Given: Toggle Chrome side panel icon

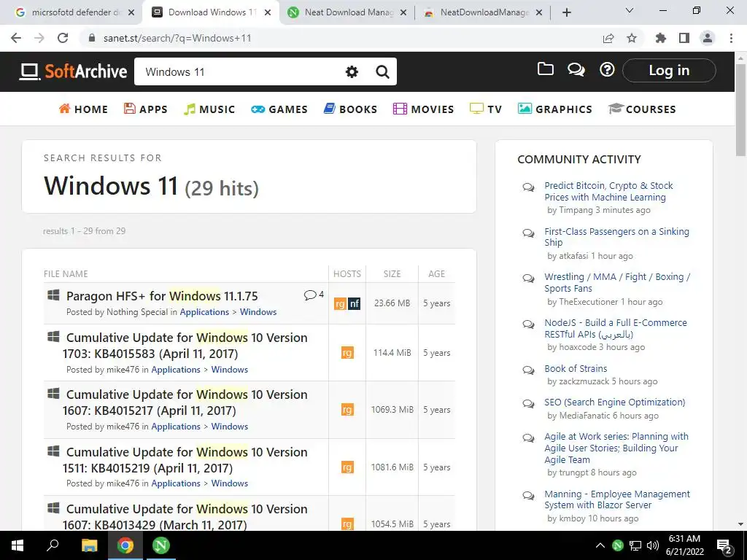Looking at the screenshot, I should 684,38.
